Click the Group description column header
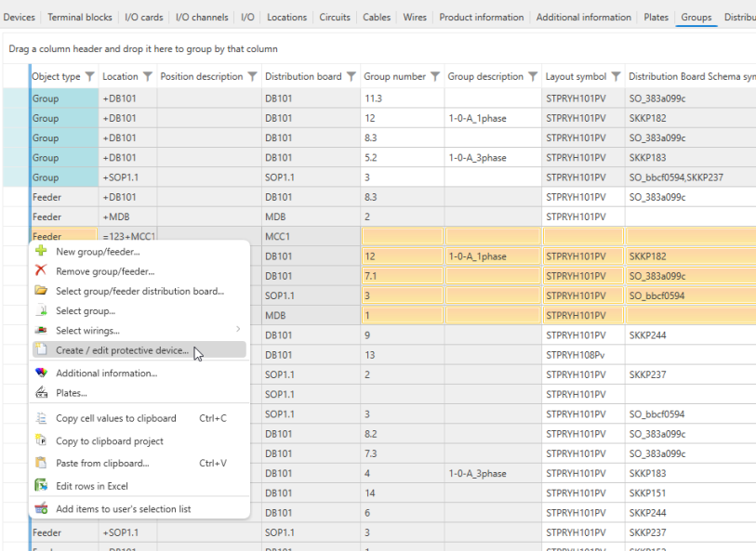The width and height of the screenshot is (756, 551). click(x=485, y=77)
